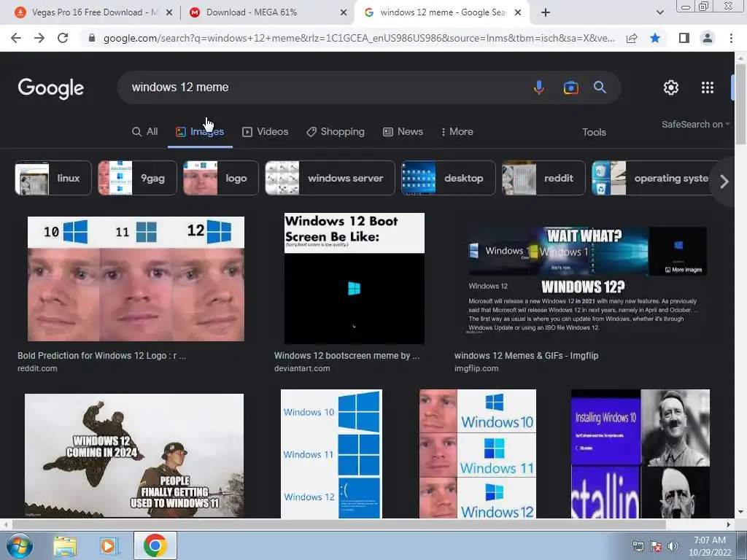747x560 pixels.
Task: Click into the 'windows 12 meme' search box
Action: [324, 87]
